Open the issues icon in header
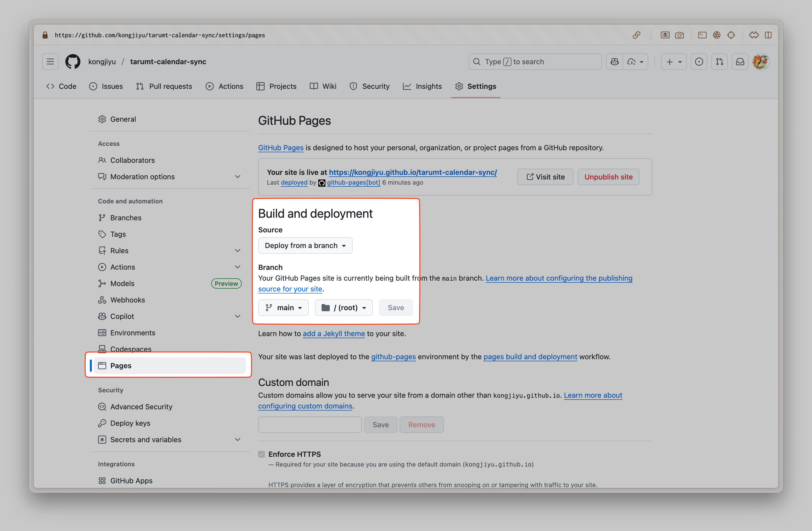 coord(699,61)
